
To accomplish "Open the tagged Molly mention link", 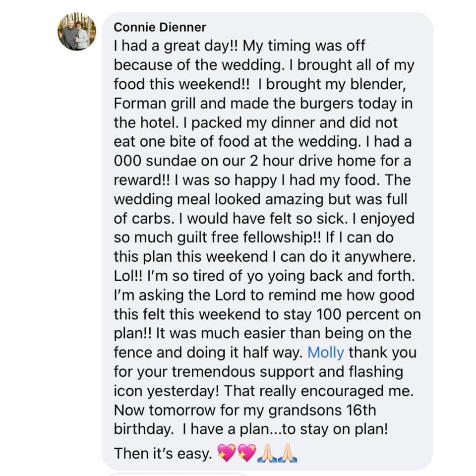I will pyautogui.click(x=326, y=353).
